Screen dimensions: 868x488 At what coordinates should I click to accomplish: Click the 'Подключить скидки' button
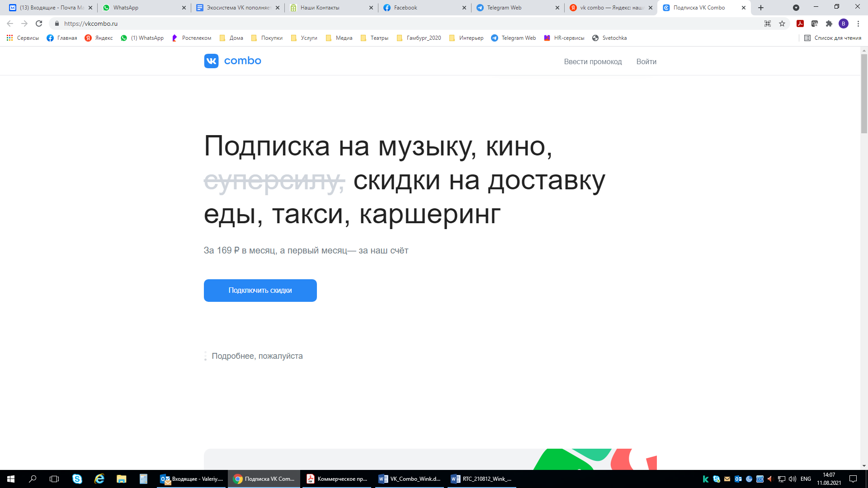260,290
